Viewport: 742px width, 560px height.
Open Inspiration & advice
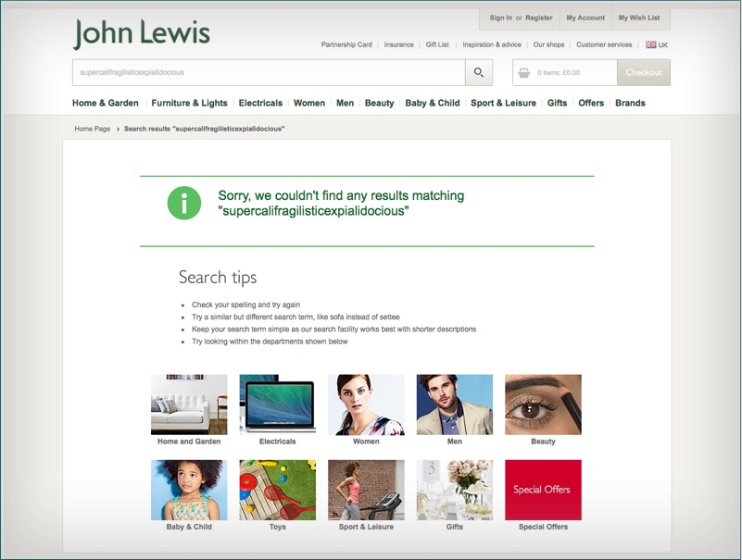coord(495,43)
